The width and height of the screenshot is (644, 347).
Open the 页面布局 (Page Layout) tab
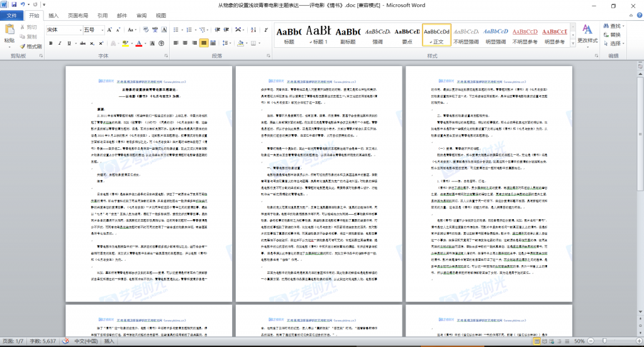click(78, 16)
